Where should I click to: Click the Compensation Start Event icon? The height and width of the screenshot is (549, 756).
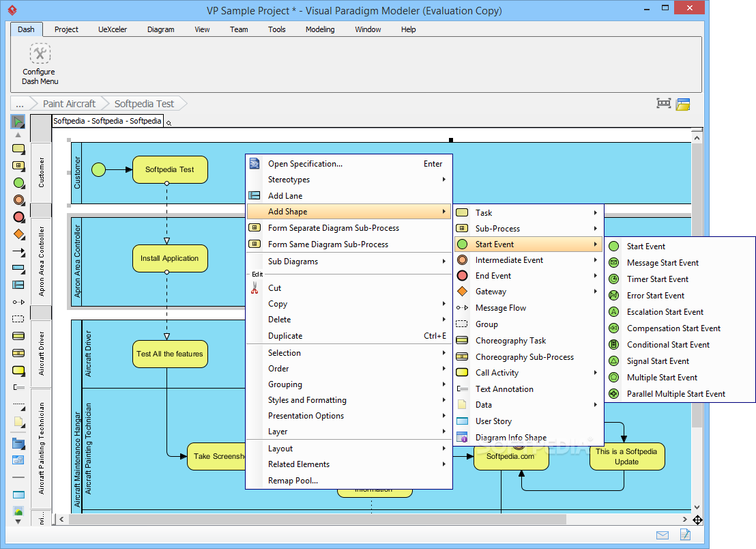click(614, 328)
